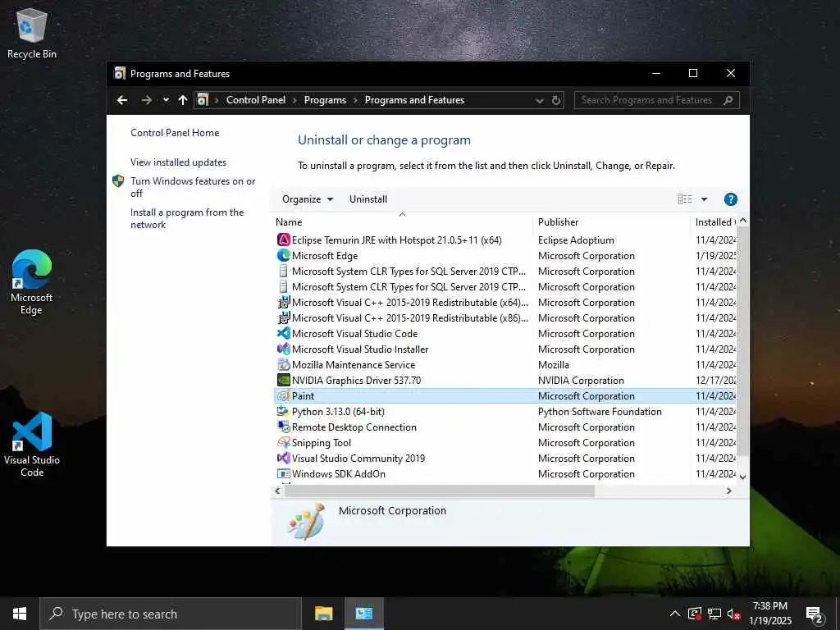Click the Python 3.13.0 program icon

283,412
